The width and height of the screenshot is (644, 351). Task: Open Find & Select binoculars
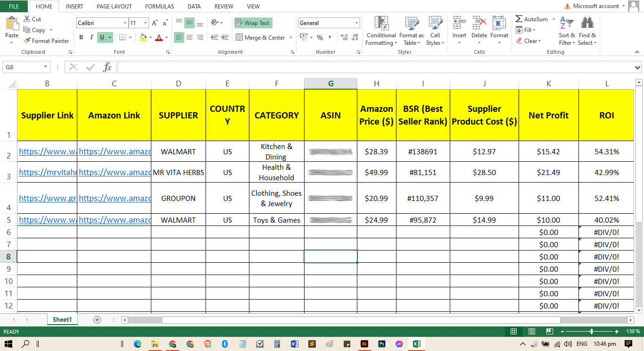pos(587,31)
